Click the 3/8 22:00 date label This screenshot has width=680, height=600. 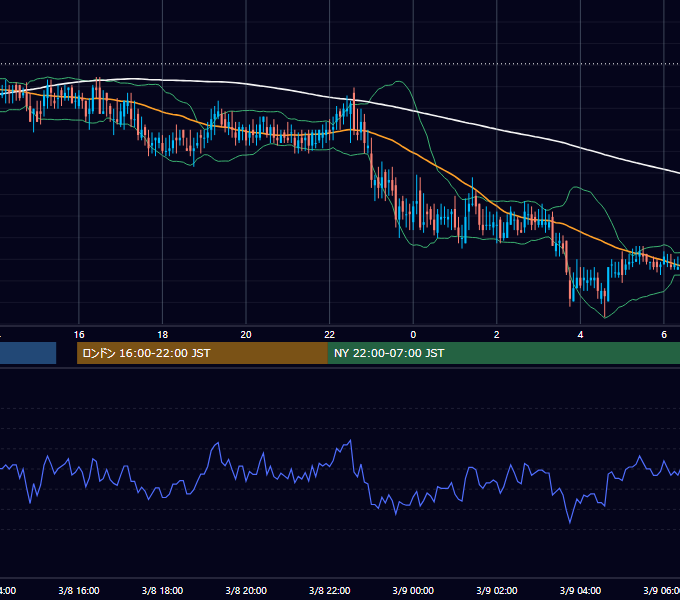coord(330,591)
